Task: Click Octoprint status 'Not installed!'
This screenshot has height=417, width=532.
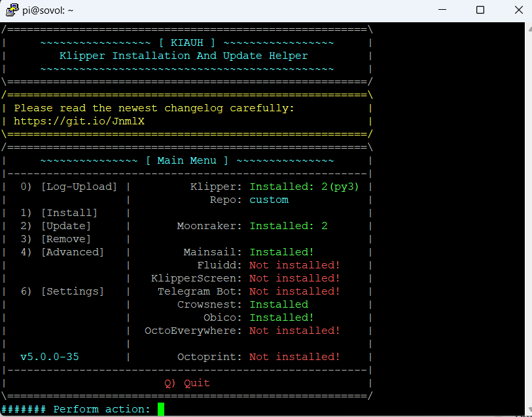Action: pyautogui.click(x=294, y=357)
